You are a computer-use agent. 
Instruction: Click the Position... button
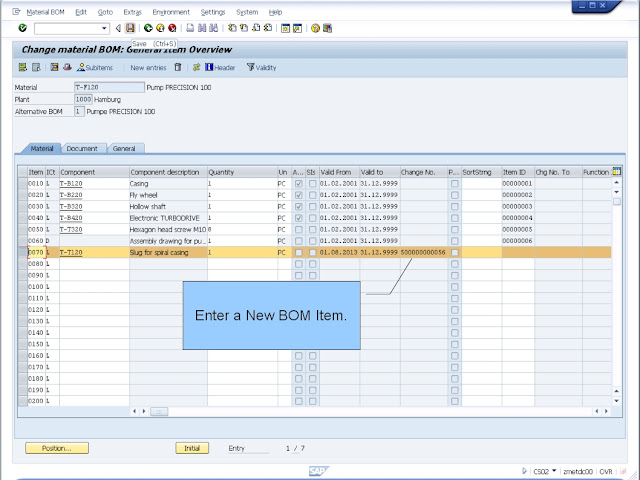[57, 448]
